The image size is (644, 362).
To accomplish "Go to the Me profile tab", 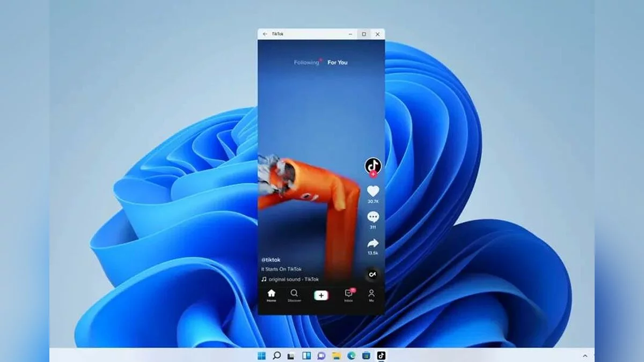I will (x=371, y=295).
